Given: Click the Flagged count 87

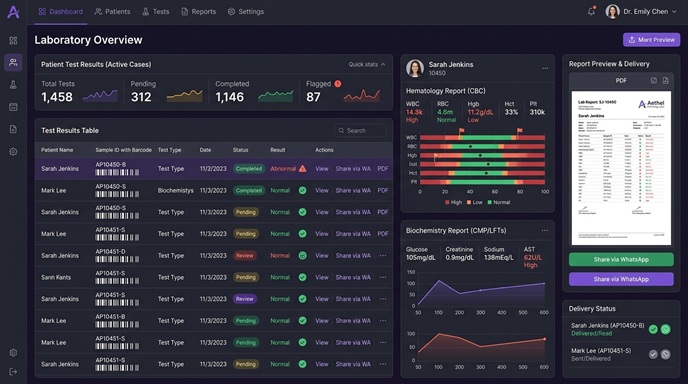Looking at the screenshot, I should [x=313, y=97].
